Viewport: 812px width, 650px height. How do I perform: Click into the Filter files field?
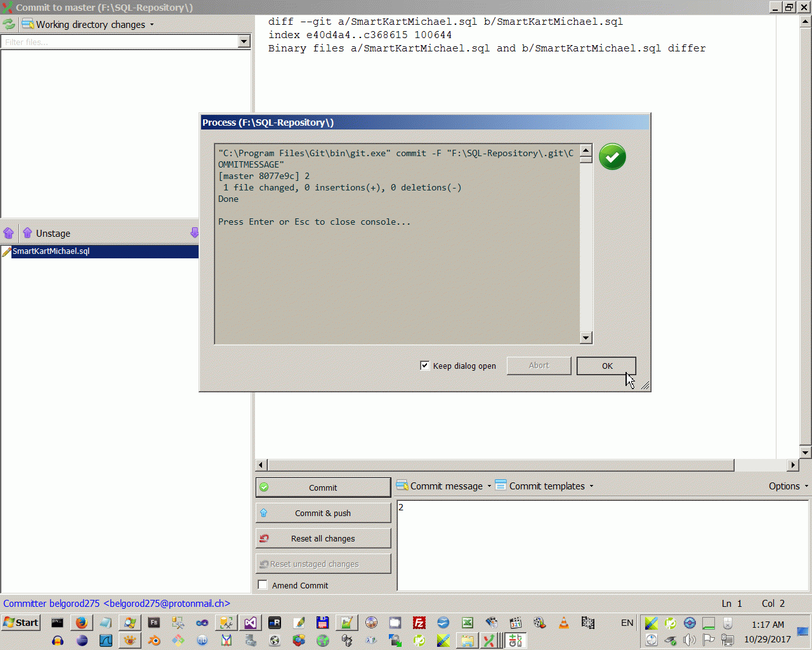tap(120, 42)
